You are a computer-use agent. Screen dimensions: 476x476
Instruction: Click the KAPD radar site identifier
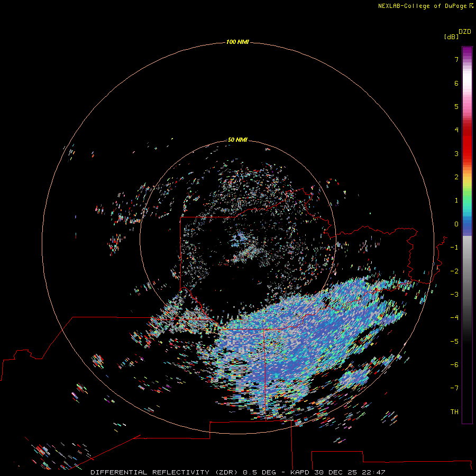click(x=300, y=472)
